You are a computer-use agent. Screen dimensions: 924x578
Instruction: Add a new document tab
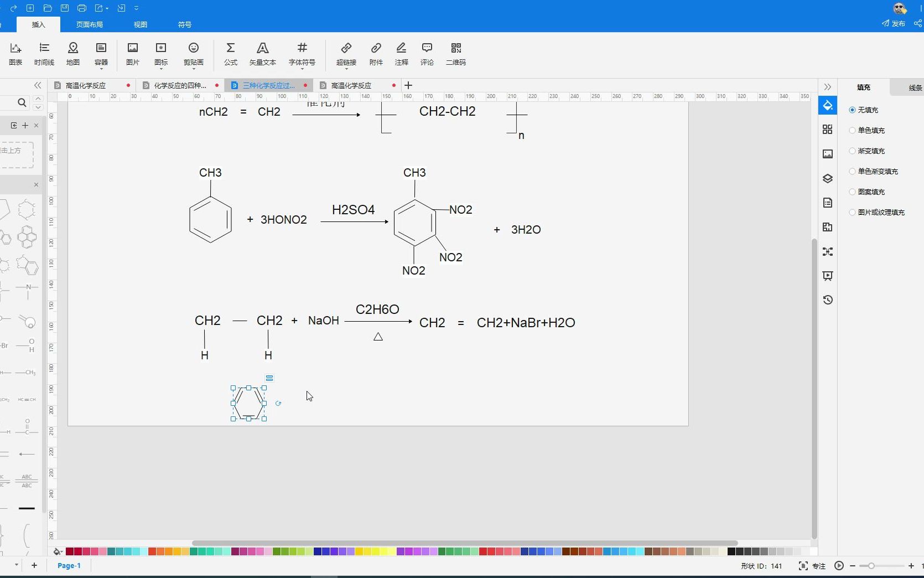tap(408, 85)
